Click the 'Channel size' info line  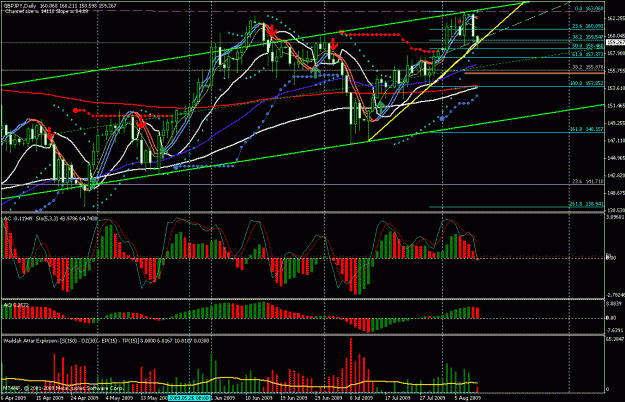[x=47, y=11]
